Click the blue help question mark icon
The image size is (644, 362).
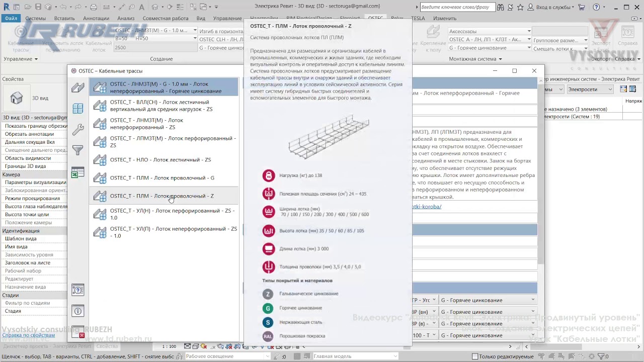coord(596,7)
